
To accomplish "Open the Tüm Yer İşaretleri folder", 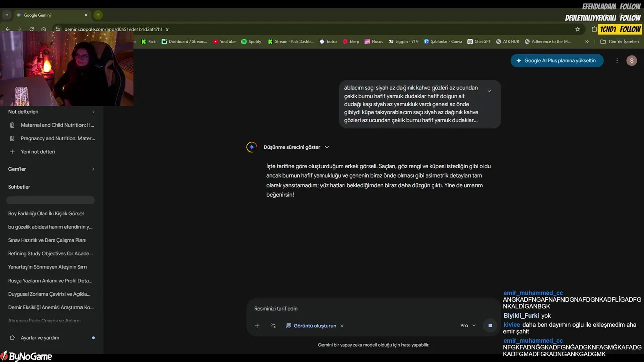I will coord(620,41).
